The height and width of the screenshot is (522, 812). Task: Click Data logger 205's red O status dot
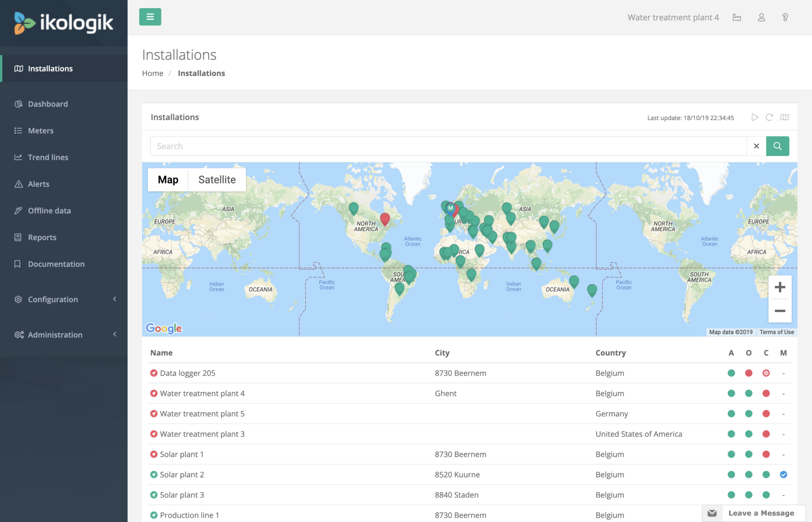point(749,373)
